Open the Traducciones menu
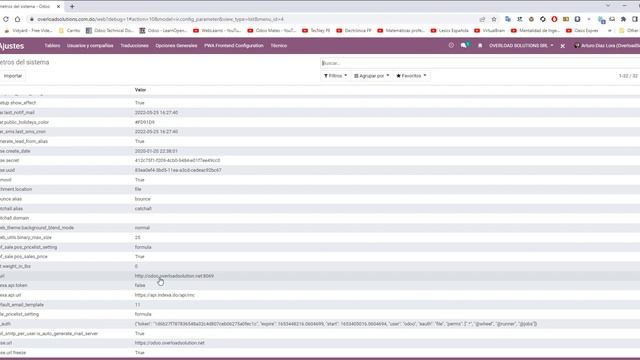The width and height of the screenshot is (640, 360). coord(134,46)
